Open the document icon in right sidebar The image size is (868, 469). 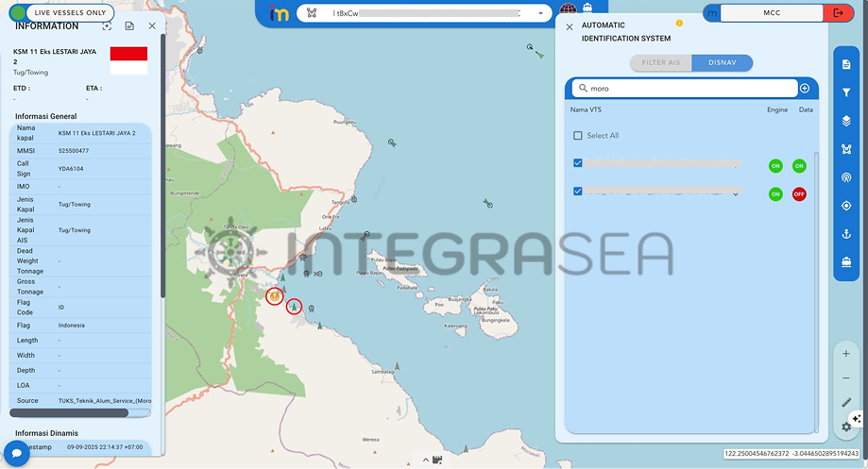tap(846, 65)
